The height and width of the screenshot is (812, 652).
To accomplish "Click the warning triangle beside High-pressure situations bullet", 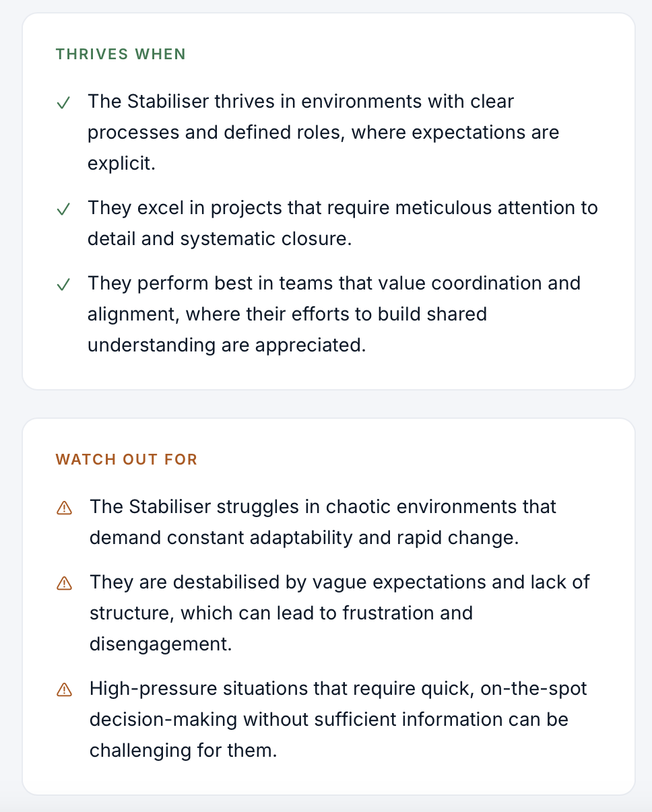I will pyautogui.click(x=65, y=690).
